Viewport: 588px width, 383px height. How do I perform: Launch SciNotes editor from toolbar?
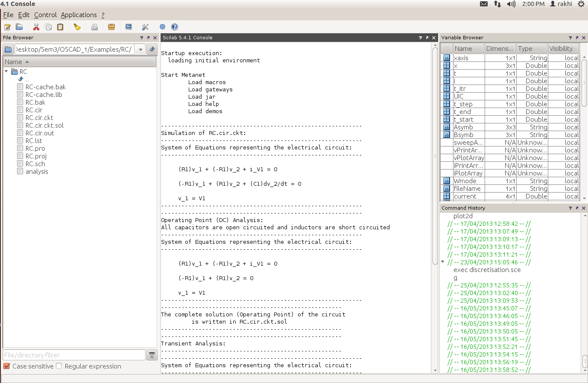tap(7, 27)
